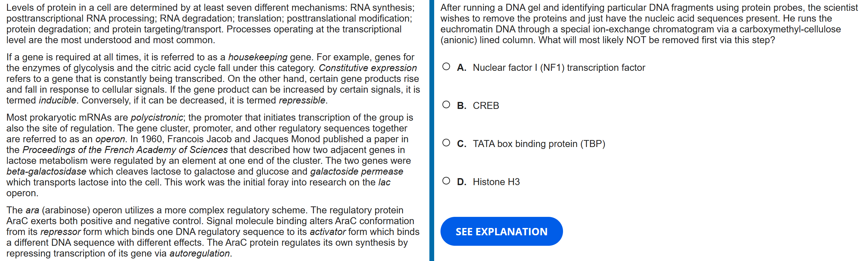Click the bold letter D. option label

click(461, 182)
